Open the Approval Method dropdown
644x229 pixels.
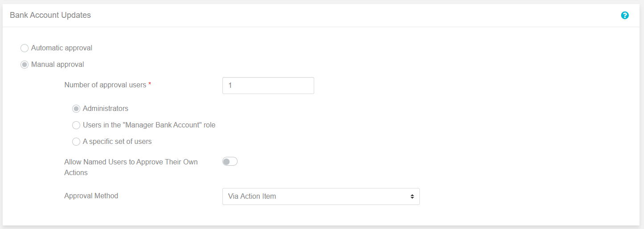tap(321, 196)
